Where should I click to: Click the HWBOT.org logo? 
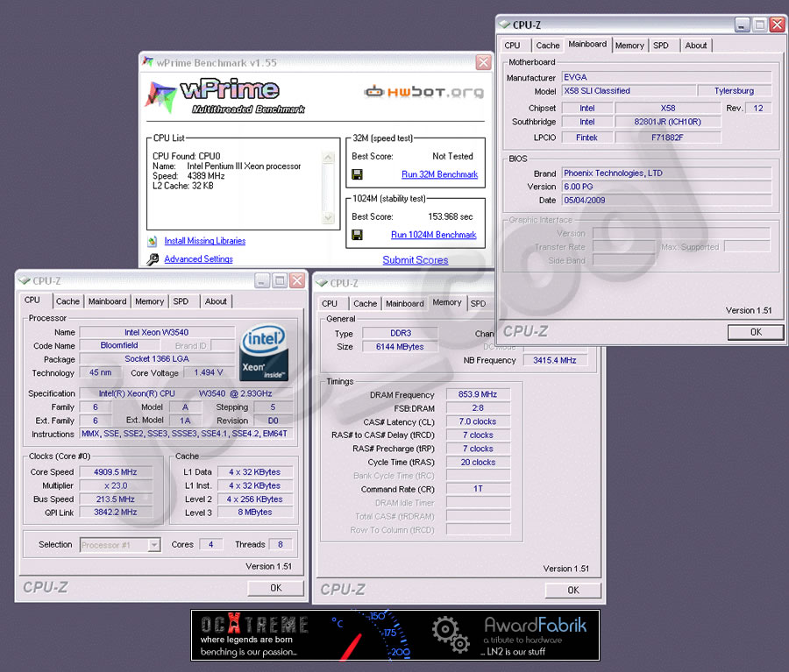click(423, 92)
